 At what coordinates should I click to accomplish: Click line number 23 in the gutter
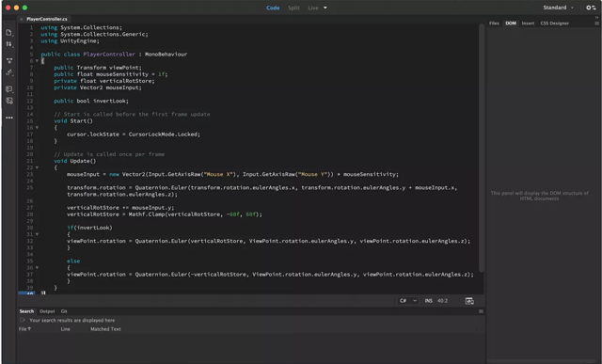tap(30, 174)
